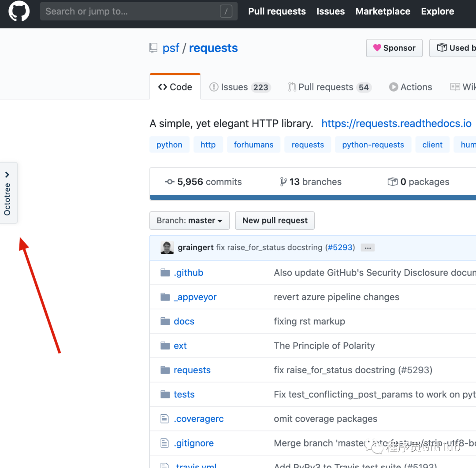Open the requests folder link
This screenshot has height=468, width=476.
coord(192,370)
